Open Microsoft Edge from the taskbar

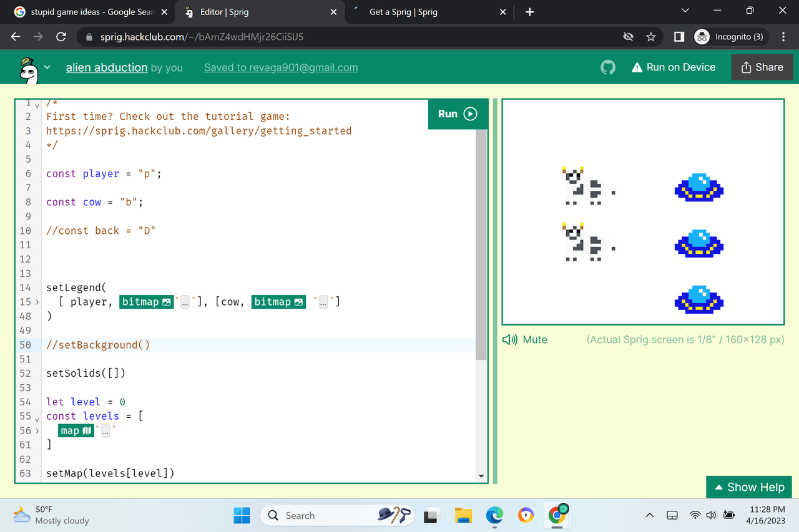click(494, 516)
